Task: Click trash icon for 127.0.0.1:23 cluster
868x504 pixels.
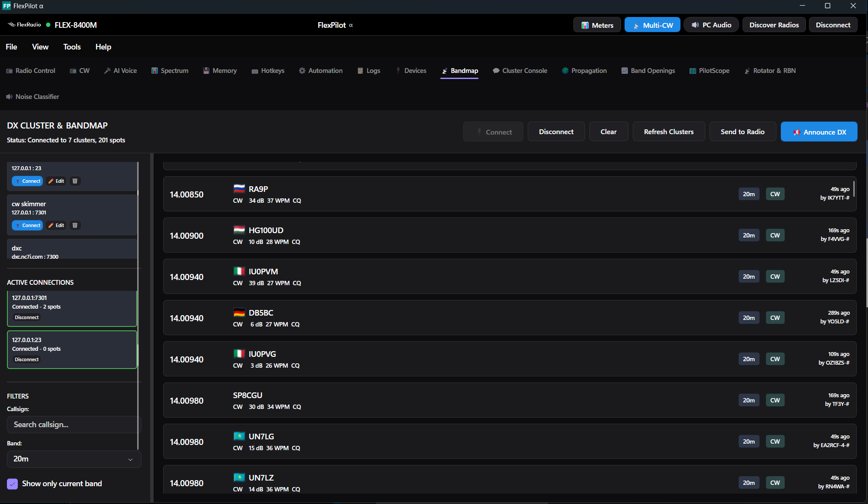Action: (75, 181)
